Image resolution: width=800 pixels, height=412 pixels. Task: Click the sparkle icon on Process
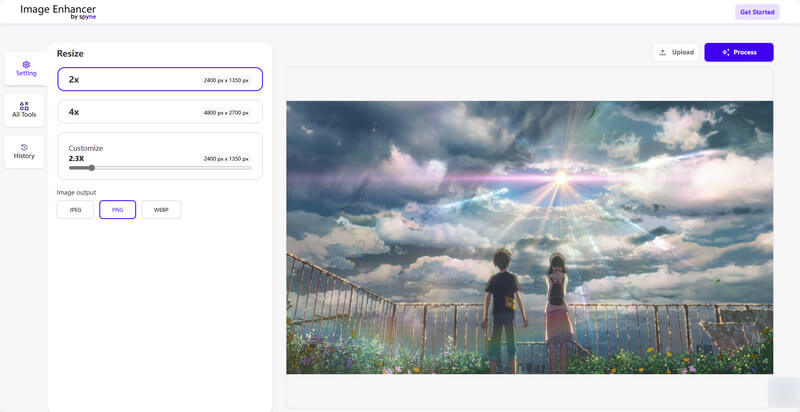pos(725,52)
